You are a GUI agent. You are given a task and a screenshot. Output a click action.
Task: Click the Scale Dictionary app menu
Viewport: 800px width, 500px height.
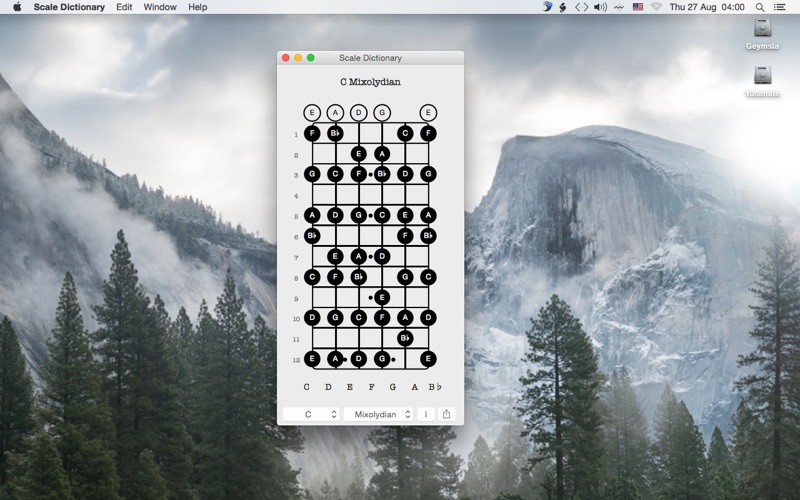pyautogui.click(x=69, y=7)
